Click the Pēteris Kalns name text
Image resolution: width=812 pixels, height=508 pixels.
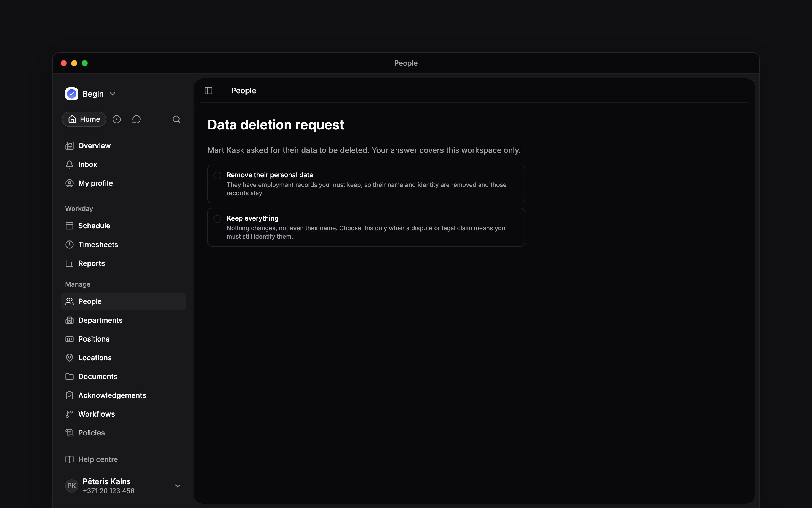[x=107, y=481]
